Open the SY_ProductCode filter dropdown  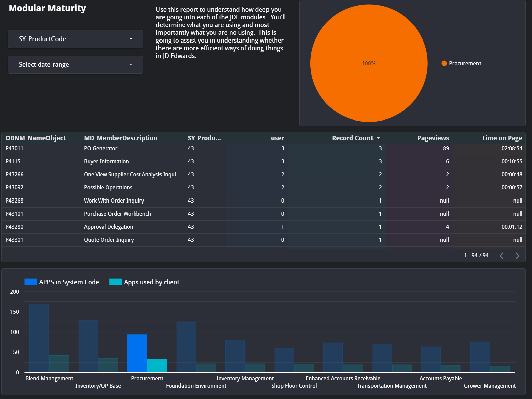click(75, 39)
